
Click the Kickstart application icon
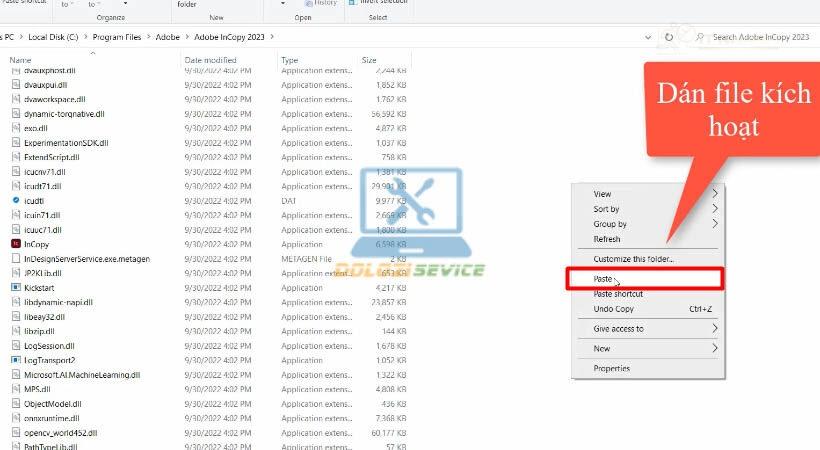pos(16,287)
